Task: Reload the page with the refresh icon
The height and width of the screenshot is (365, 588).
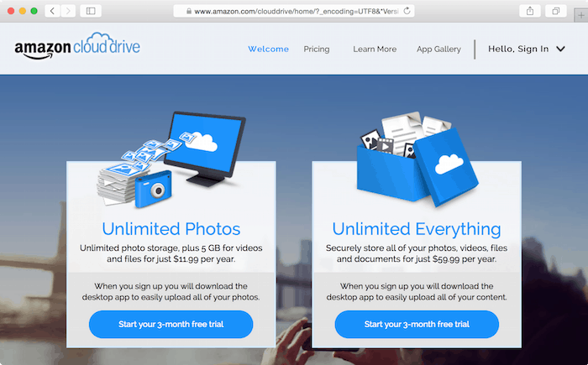Action: click(x=407, y=11)
